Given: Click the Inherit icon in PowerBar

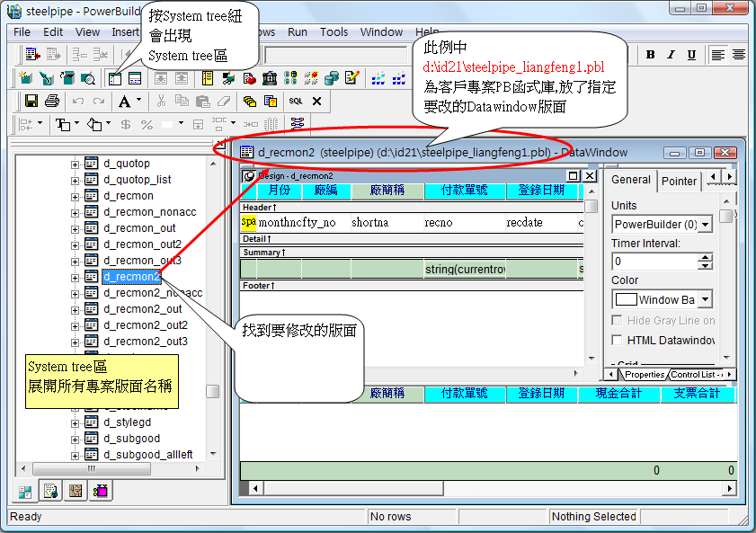Looking at the screenshot, I should pyautogui.click(x=46, y=78).
